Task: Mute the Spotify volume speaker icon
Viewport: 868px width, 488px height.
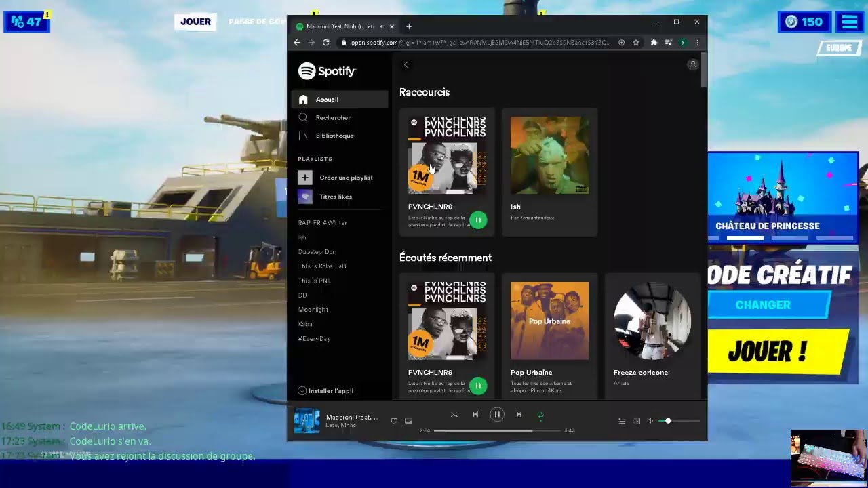Action: 650,421
